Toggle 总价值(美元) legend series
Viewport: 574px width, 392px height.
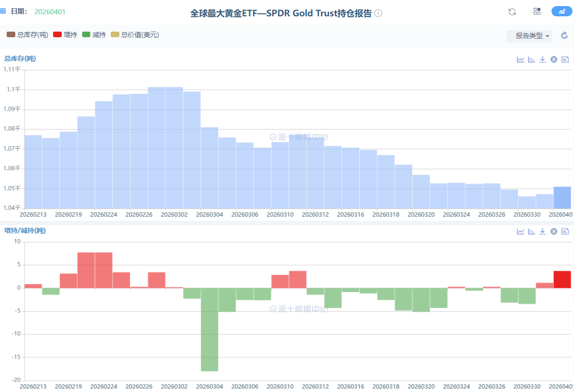pyautogui.click(x=135, y=35)
